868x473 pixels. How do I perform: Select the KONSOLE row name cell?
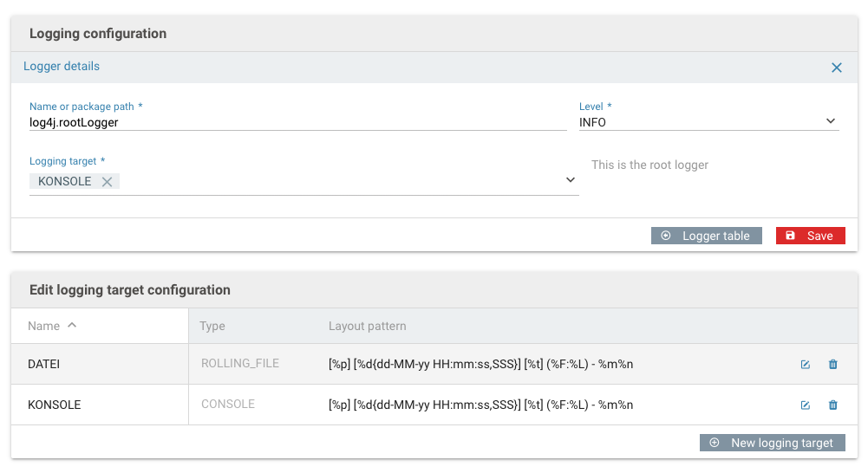tap(100, 405)
